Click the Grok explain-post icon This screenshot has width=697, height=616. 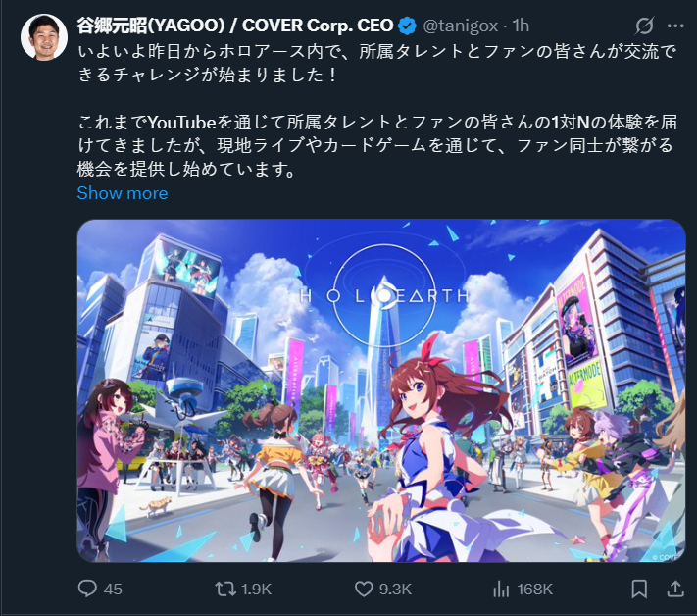pos(644,26)
